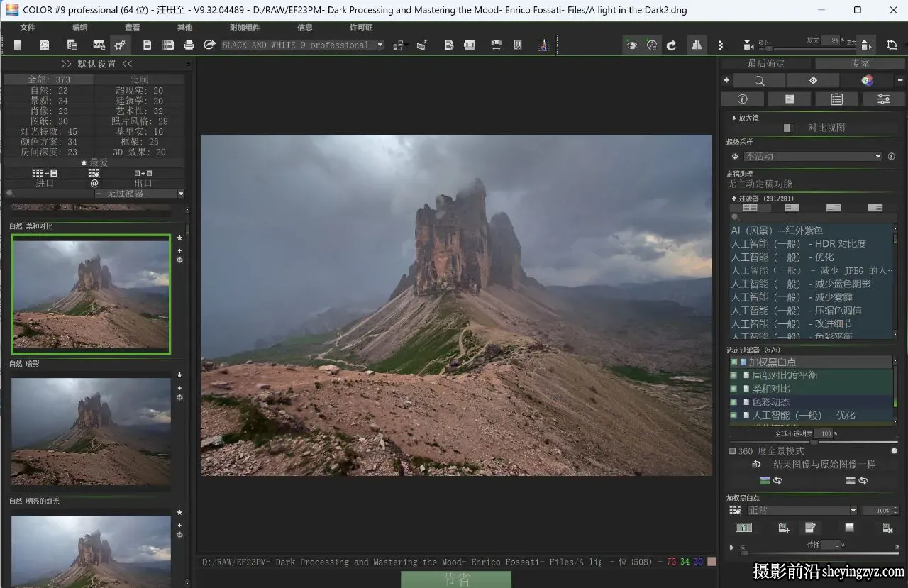Toggle checkbox for 色彩动态 filter

pyautogui.click(x=734, y=401)
